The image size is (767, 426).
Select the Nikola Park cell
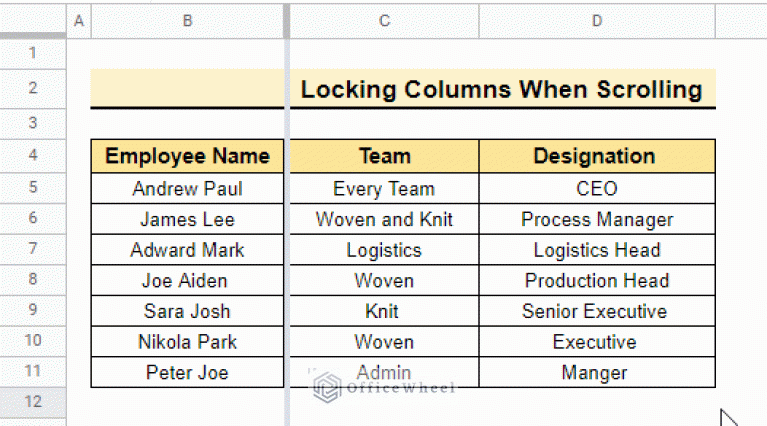click(187, 342)
